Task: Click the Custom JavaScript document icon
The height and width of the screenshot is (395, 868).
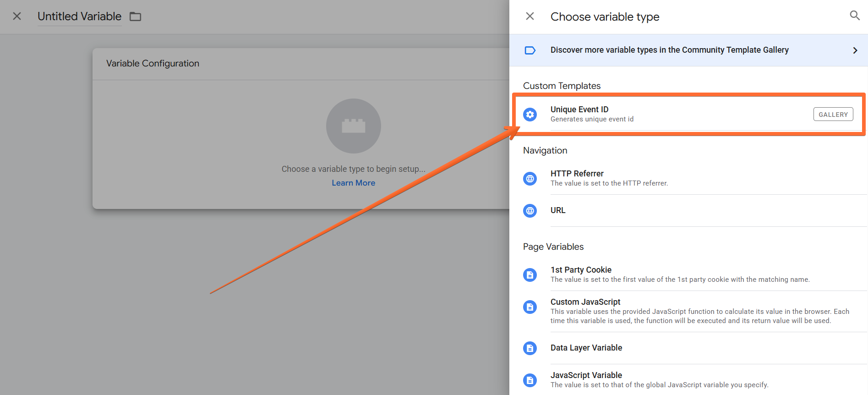Action: pyautogui.click(x=530, y=307)
